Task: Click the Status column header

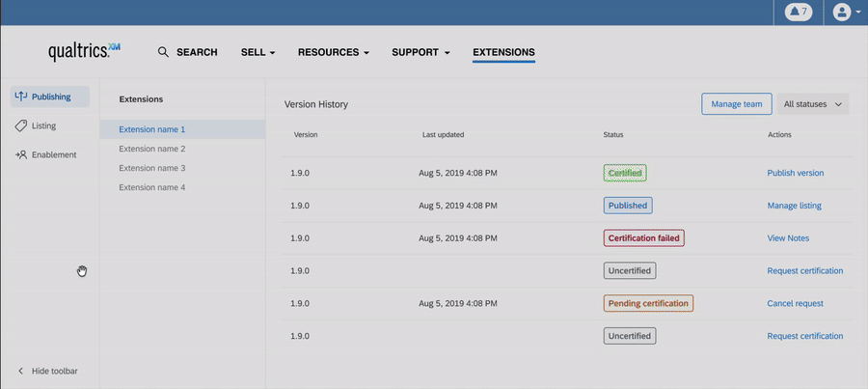Action: click(612, 135)
